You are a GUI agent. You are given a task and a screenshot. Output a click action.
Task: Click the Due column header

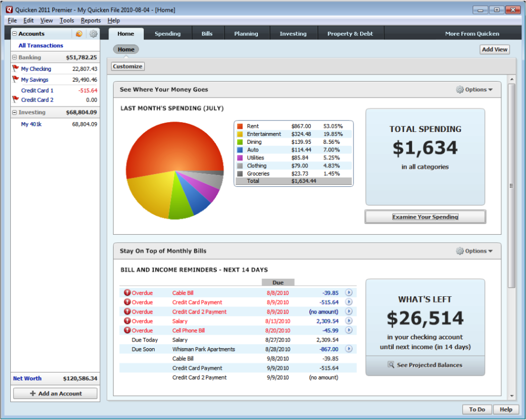pyautogui.click(x=278, y=282)
